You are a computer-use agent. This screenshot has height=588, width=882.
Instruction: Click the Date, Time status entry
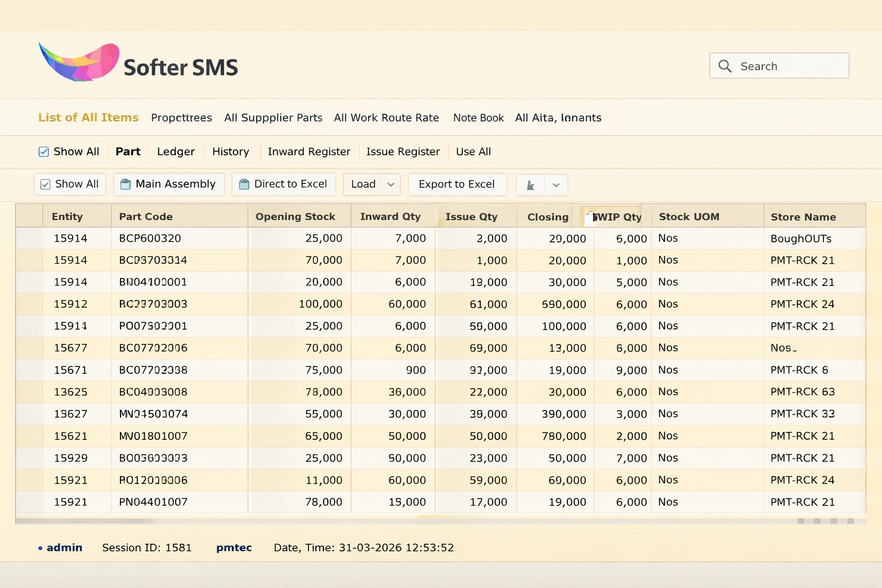pyautogui.click(x=364, y=548)
